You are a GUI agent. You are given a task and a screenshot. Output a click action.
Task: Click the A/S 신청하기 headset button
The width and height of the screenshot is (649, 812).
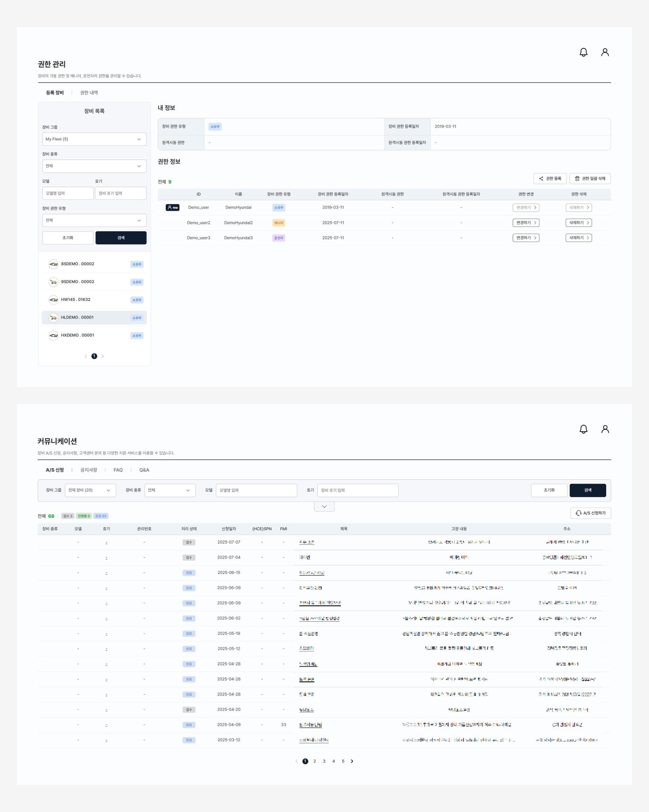point(590,513)
